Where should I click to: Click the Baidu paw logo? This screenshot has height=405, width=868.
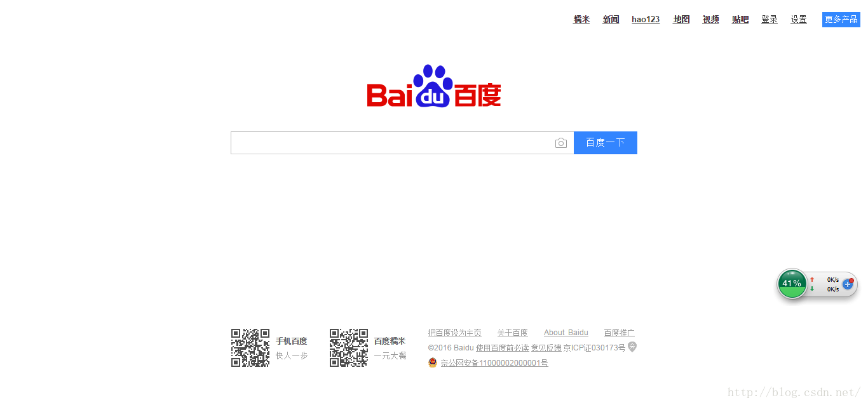(x=434, y=86)
